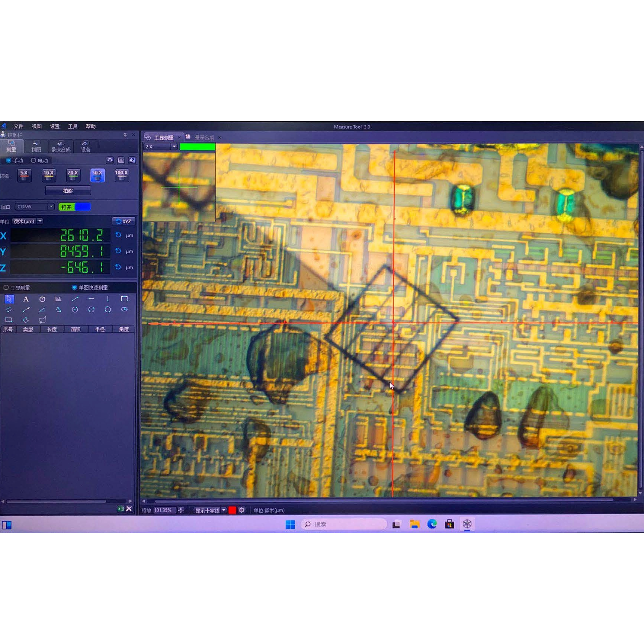Viewport: 644px width, 644px height.
Task: Select the circle measurement tool
Action: (107, 309)
